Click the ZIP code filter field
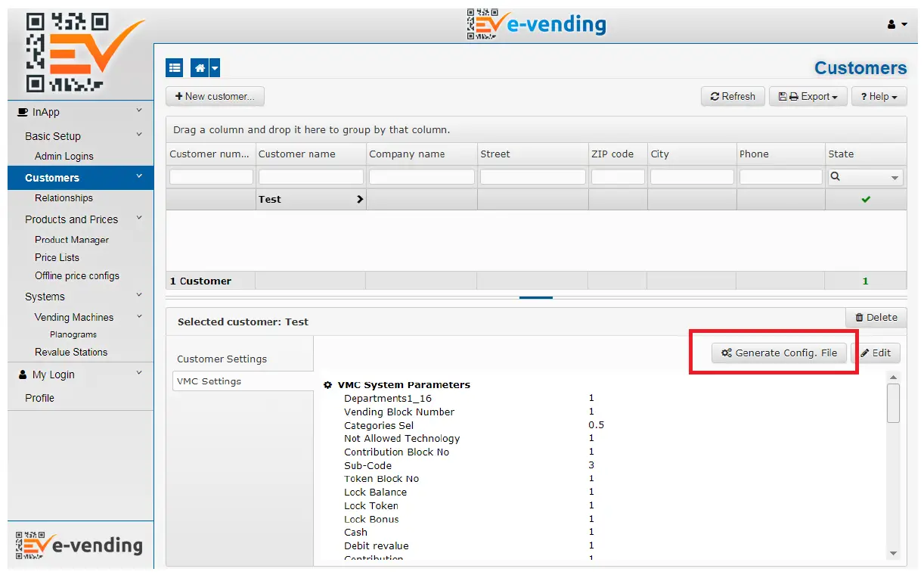 point(618,177)
